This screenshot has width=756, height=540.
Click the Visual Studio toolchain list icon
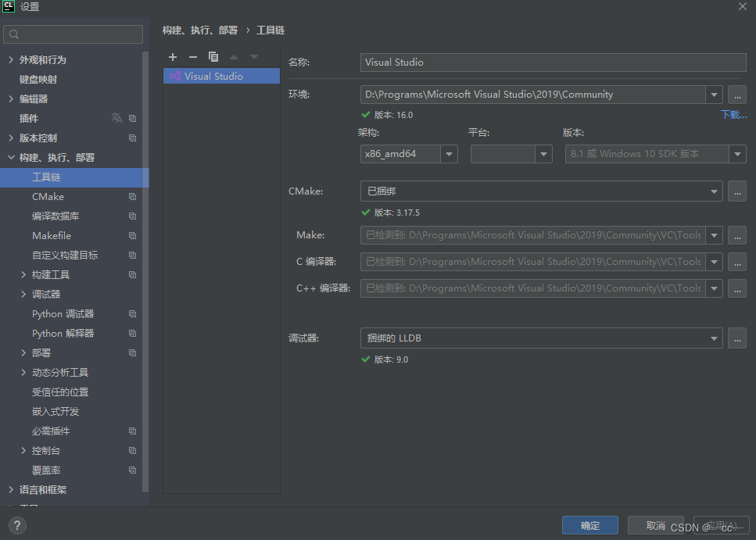[175, 75]
